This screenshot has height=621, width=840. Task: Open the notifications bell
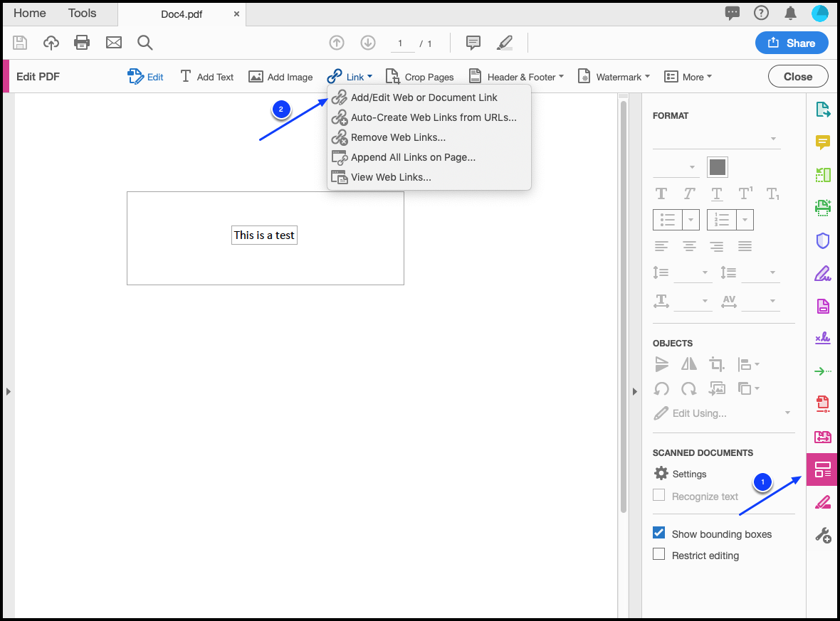pyautogui.click(x=790, y=13)
